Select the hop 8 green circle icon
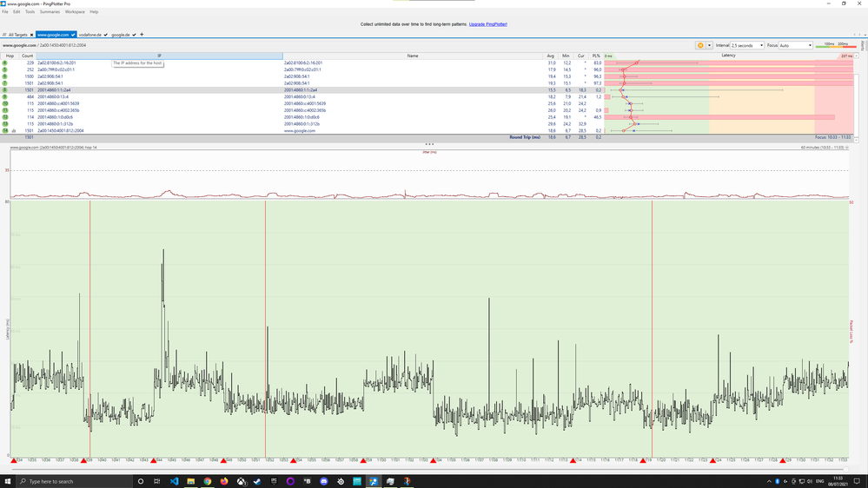Screen dimensions: 868x488 (5, 90)
